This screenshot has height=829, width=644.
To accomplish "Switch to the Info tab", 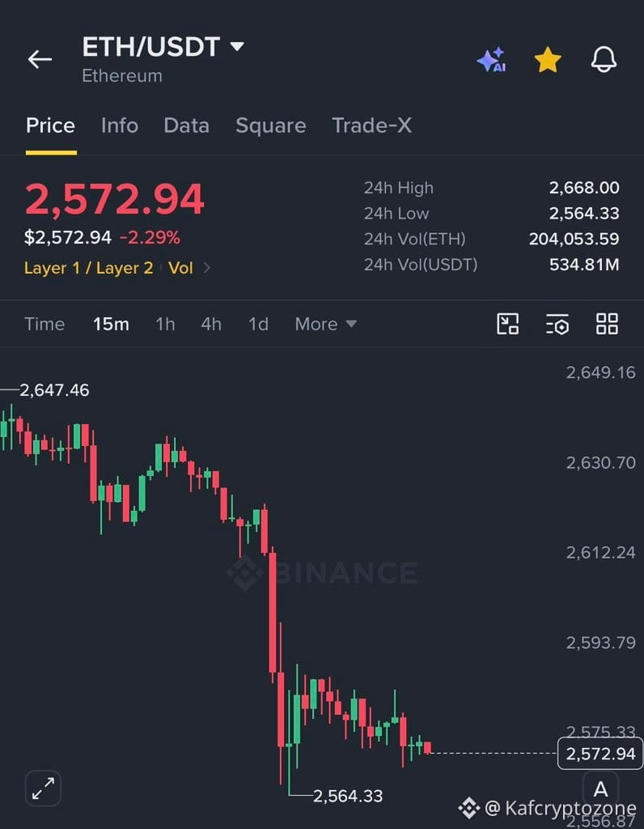I will coord(120,125).
